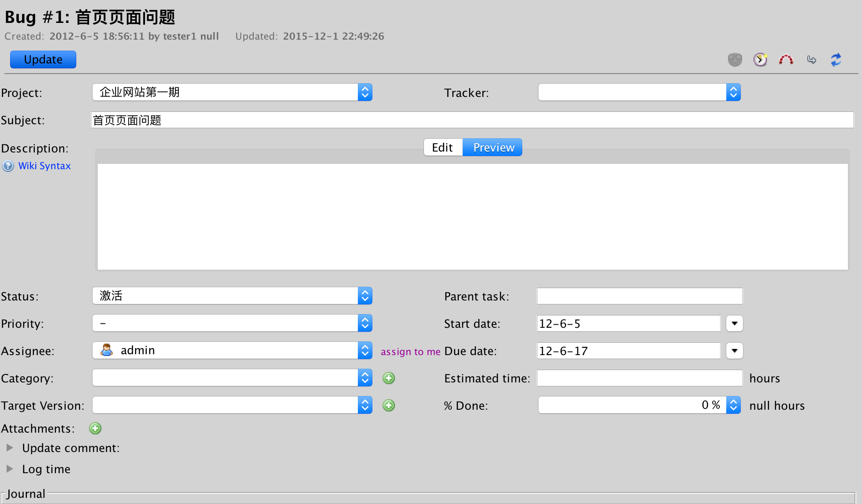Screen dimensions: 862x504
Task: Open the Tracker dropdown
Action: point(639,93)
